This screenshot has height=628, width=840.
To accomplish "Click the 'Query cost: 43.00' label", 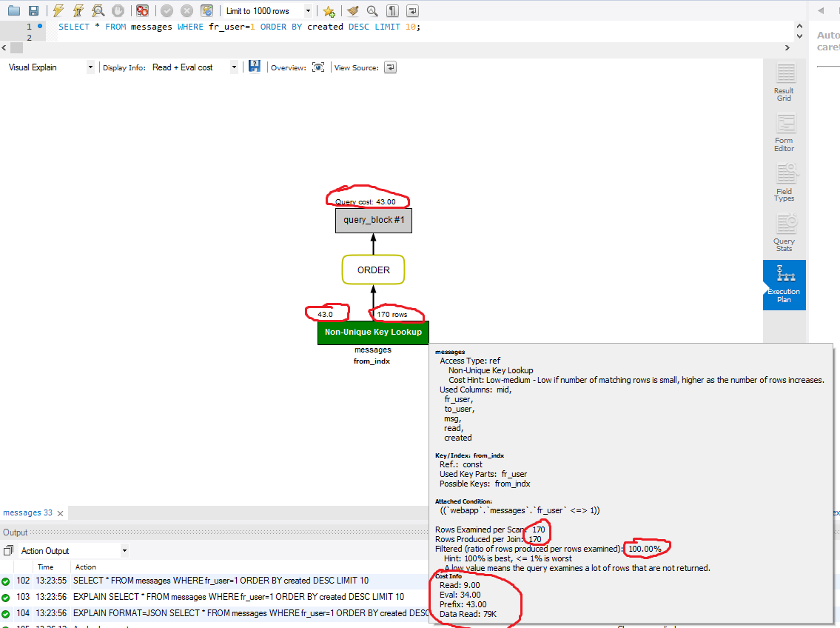I will point(366,202).
